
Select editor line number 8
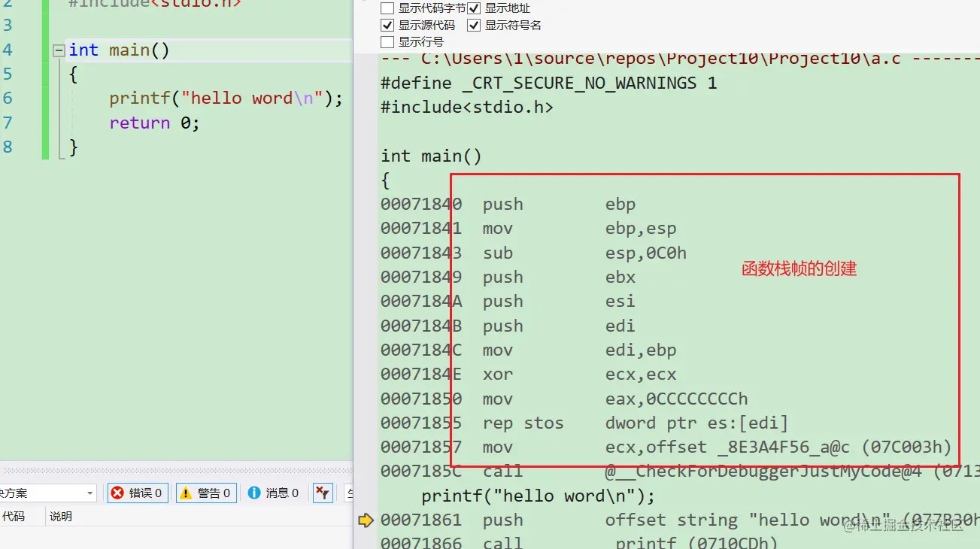point(8,147)
